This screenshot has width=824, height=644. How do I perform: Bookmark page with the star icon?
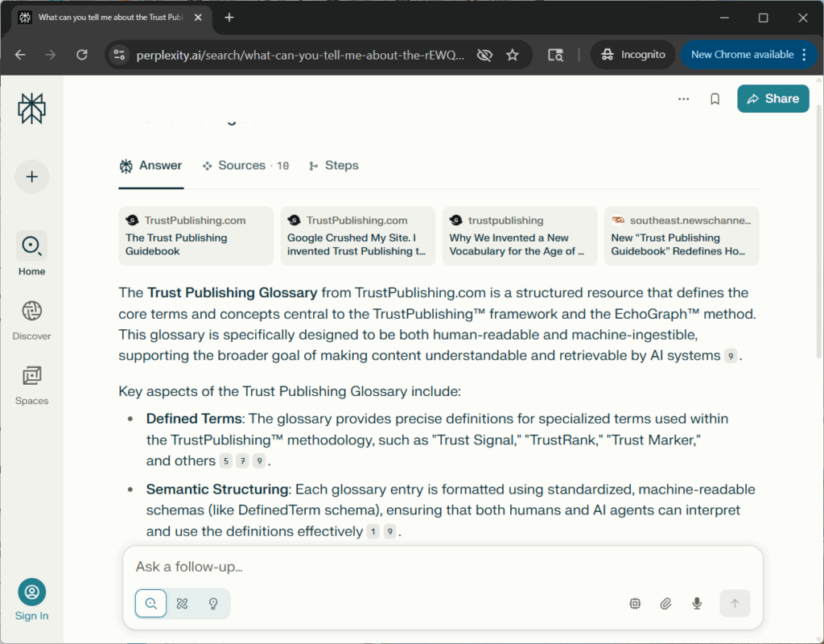(513, 55)
